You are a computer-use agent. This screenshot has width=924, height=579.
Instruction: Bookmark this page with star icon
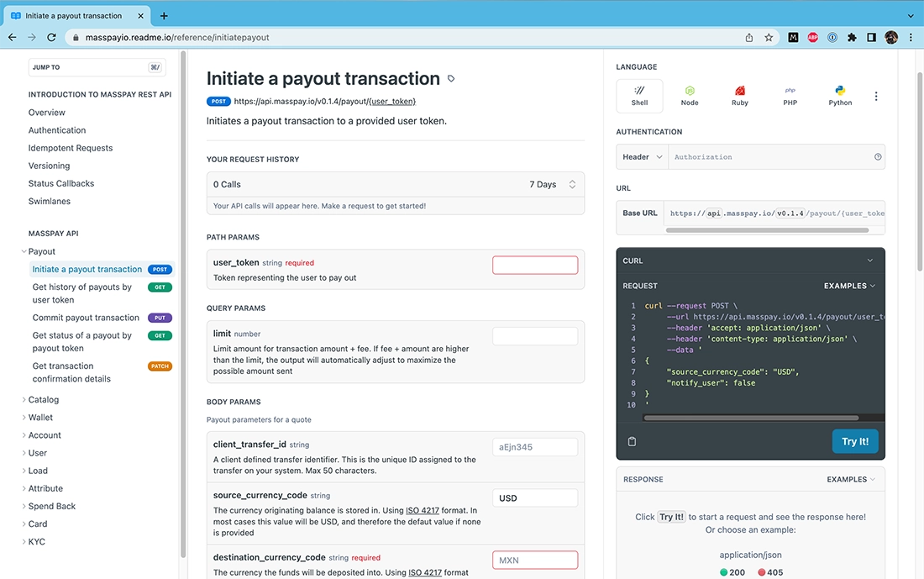(769, 37)
